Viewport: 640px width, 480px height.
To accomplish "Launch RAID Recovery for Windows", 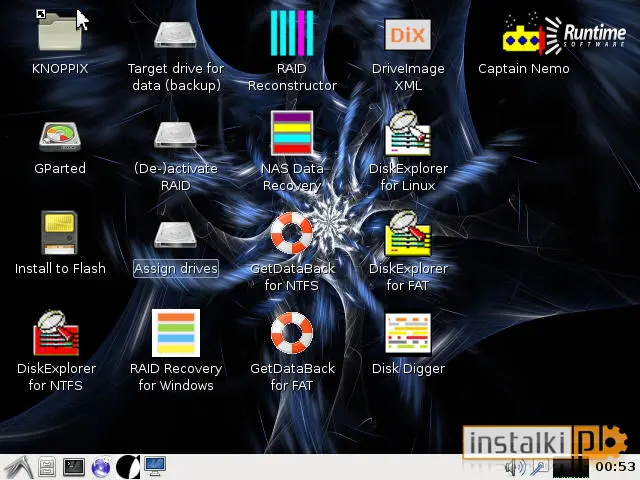I will pyautogui.click(x=176, y=333).
